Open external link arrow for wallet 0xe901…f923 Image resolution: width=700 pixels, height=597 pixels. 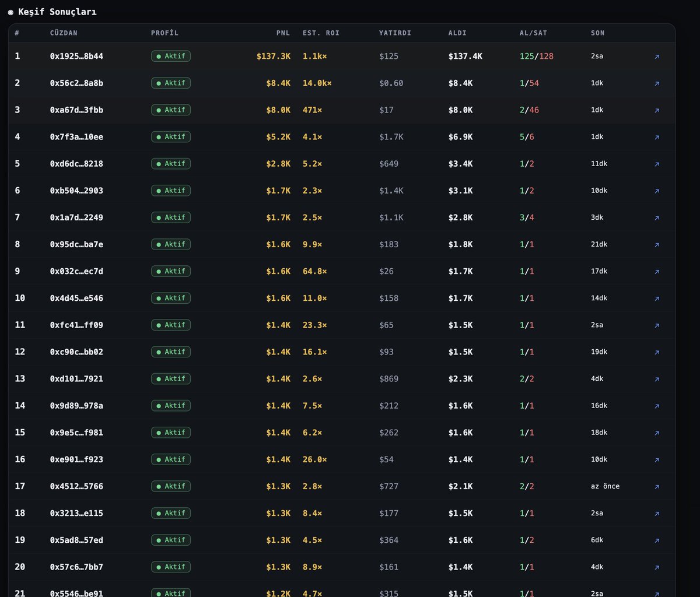pyautogui.click(x=657, y=459)
